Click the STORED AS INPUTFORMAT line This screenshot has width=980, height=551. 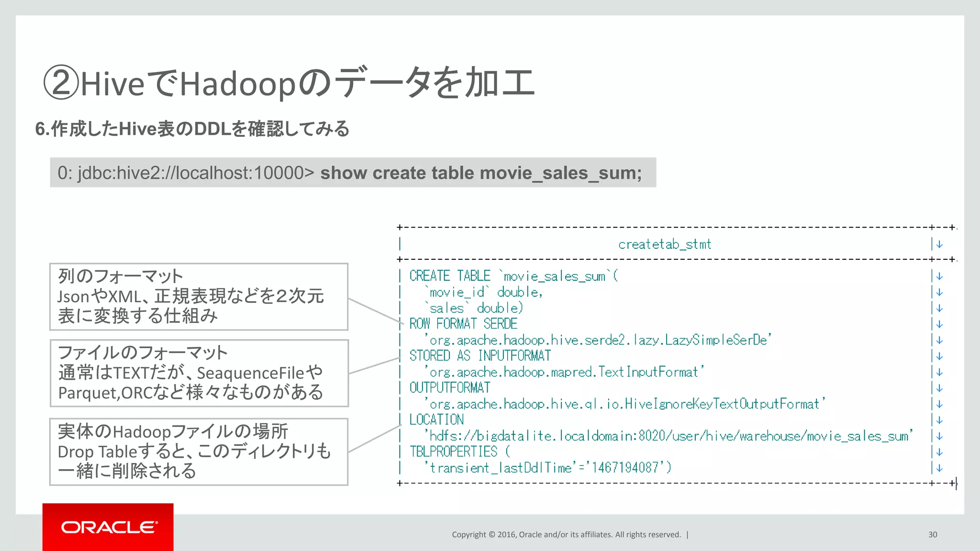pyautogui.click(x=480, y=356)
